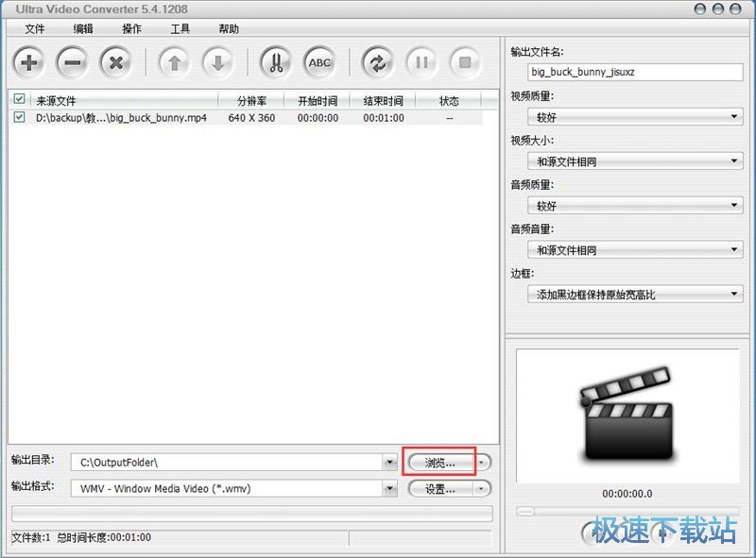Screen dimensions: 756x558
Task: Click the last window control button in title bar
Action: pos(735,9)
